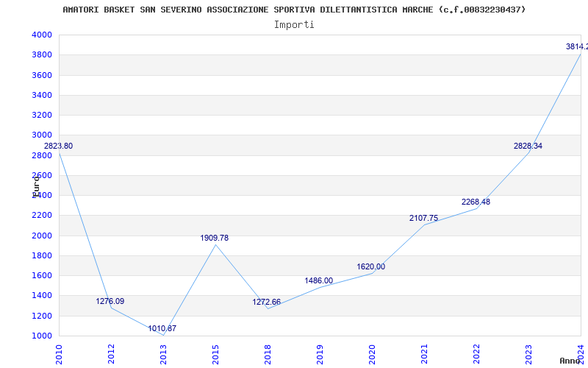This screenshot has height=368, width=588.
Task: Select the 2107.75 data point label
Action: click(x=423, y=218)
